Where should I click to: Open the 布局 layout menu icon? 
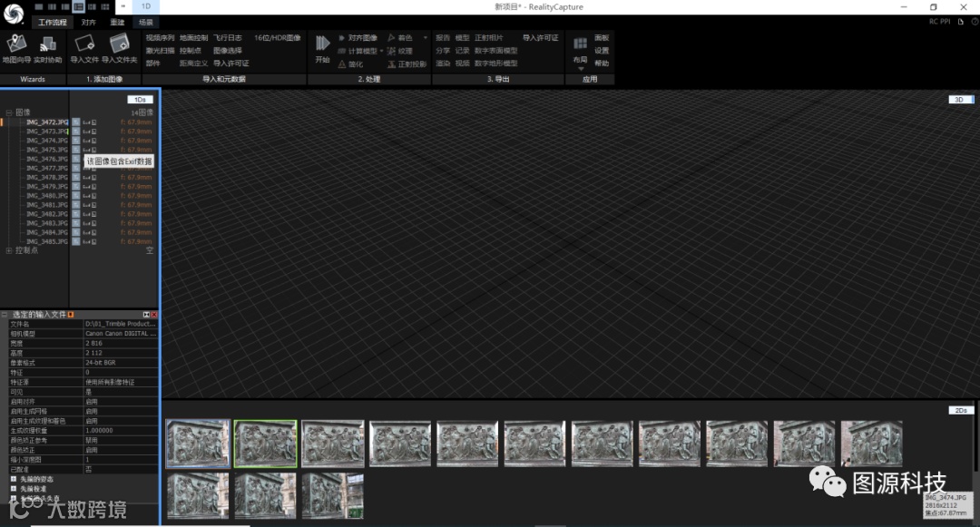580,44
